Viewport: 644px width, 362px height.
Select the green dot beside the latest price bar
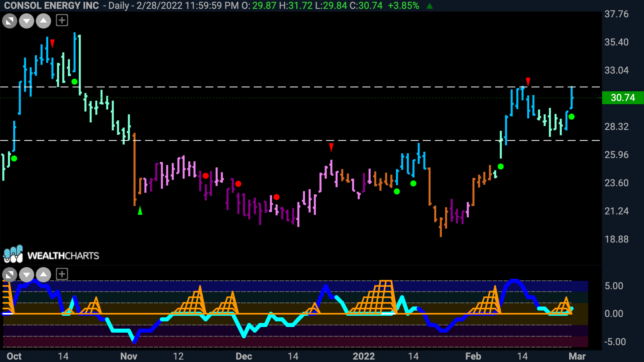572,117
